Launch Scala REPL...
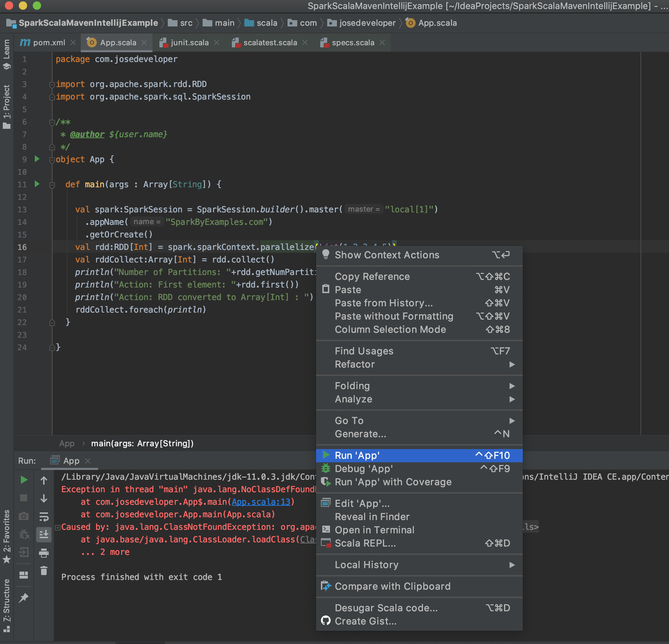Screen dimensions: 669x644 click(x=419, y=543)
